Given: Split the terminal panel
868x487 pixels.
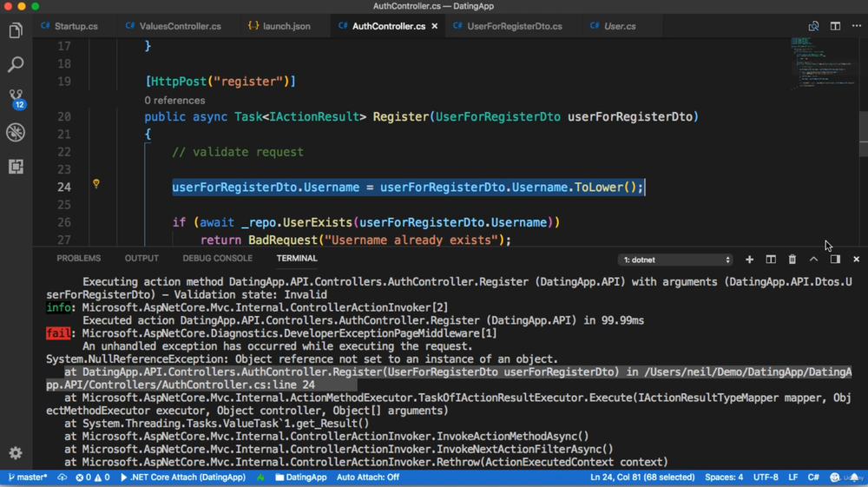Looking at the screenshot, I should pos(771,259).
